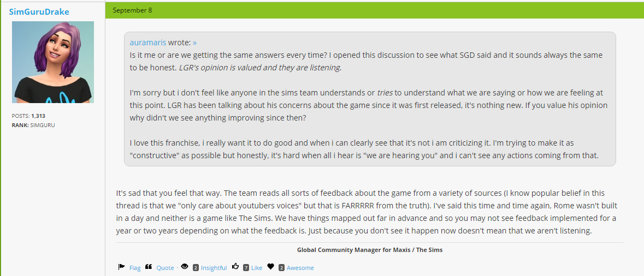This screenshot has height=276, width=644.
Task: Quote SimGuruDrake's post via Quote link
Action: click(165, 268)
